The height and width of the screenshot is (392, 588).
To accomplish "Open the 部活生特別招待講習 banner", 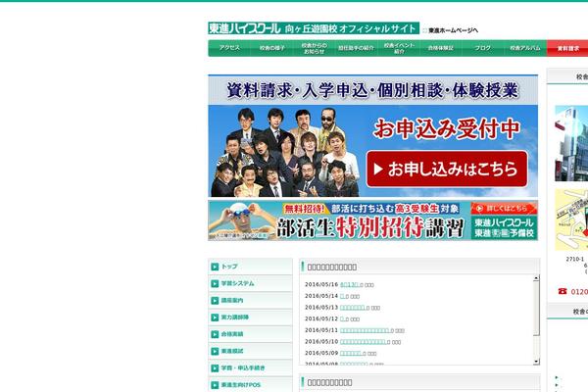I will point(372,220).
